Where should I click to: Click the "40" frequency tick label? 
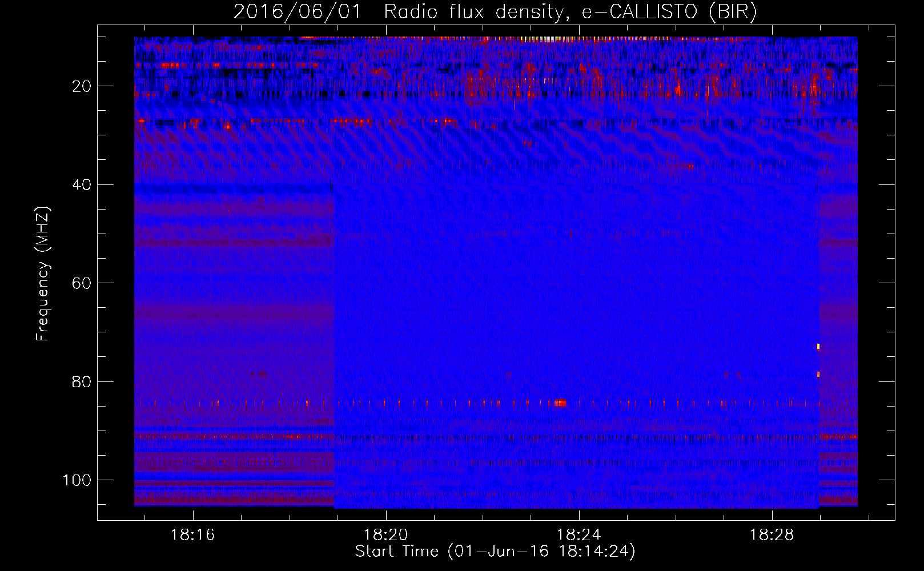[x=82, y=185]
